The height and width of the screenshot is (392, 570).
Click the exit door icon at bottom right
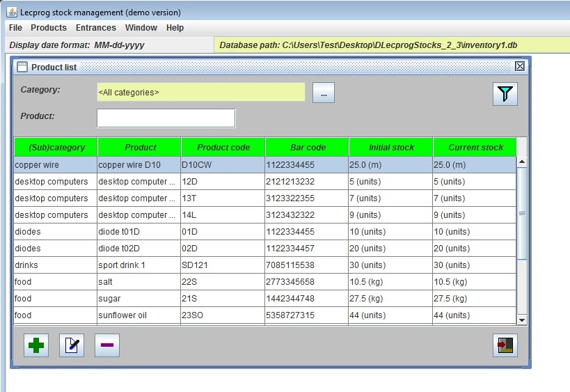pos(505,345)
